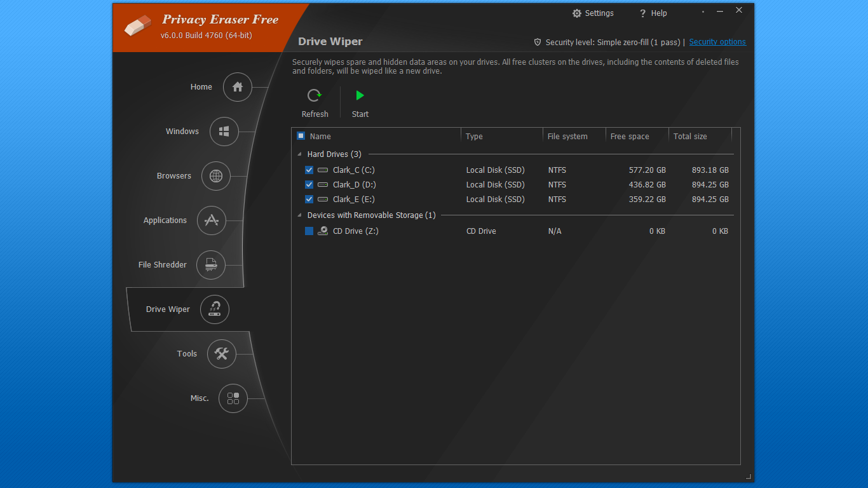This screenshot has height=488, width=868.
Task: Open the Misc. panel
Action: point(233,398)
